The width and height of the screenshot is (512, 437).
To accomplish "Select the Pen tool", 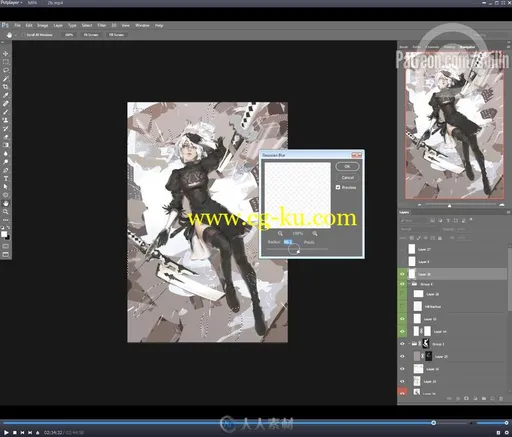I will tap(6, 170).
